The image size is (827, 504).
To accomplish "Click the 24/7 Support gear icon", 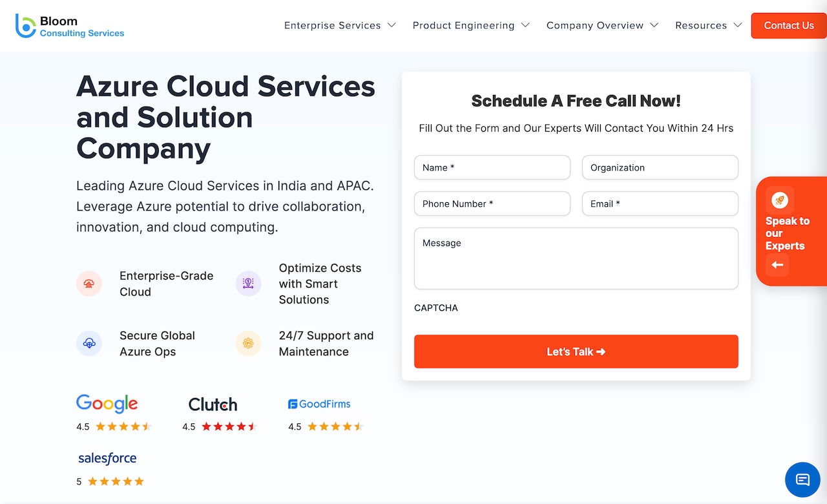I will (x=248, y=344).
